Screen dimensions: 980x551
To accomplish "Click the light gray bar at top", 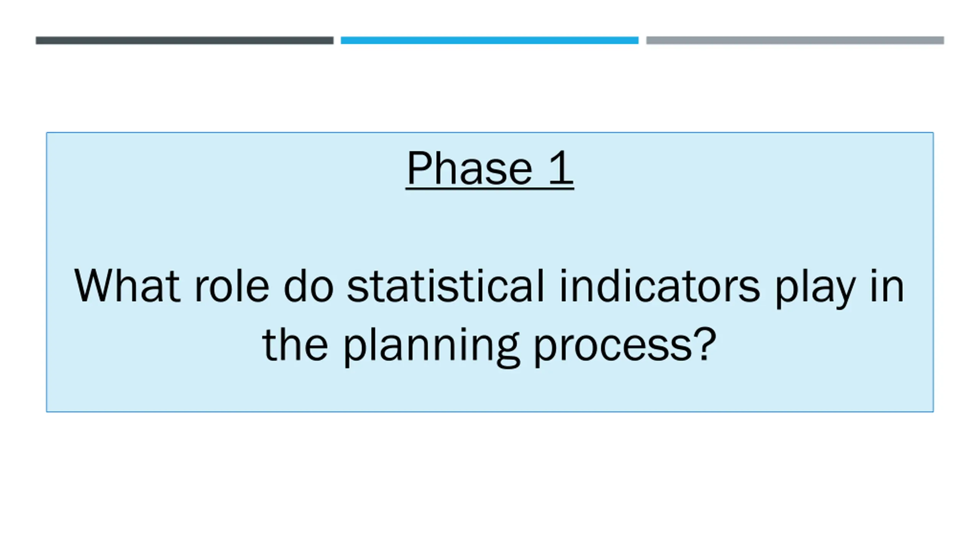I will (795, 40).
